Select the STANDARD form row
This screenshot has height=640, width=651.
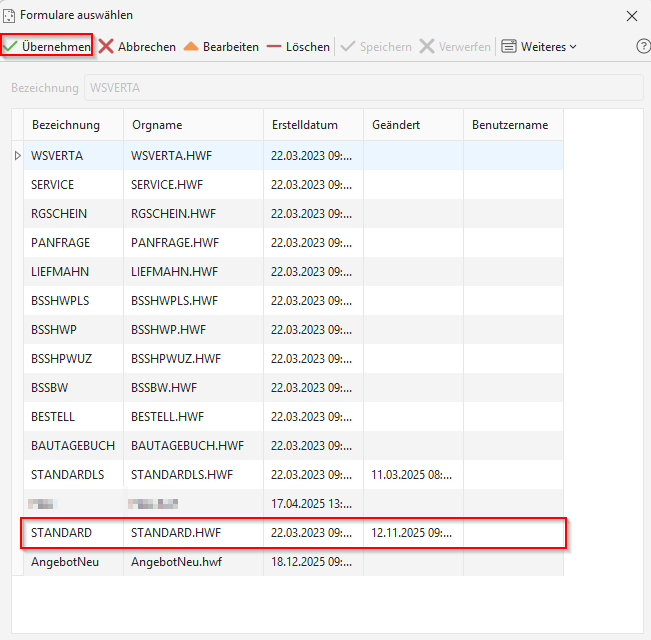coord(294,533)
